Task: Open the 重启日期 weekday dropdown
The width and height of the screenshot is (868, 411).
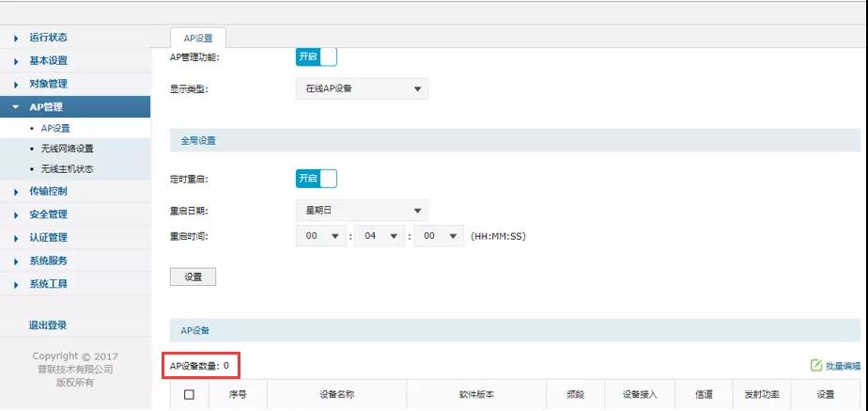Action: pyautogui.click(x=362, y=211)
